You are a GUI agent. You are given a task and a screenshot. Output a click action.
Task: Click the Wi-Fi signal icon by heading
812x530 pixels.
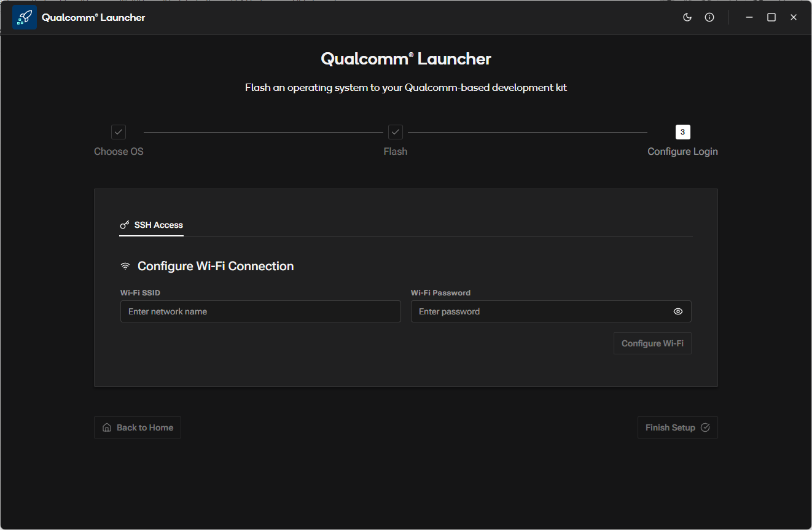pyautogui.click(x=125, y=266)
